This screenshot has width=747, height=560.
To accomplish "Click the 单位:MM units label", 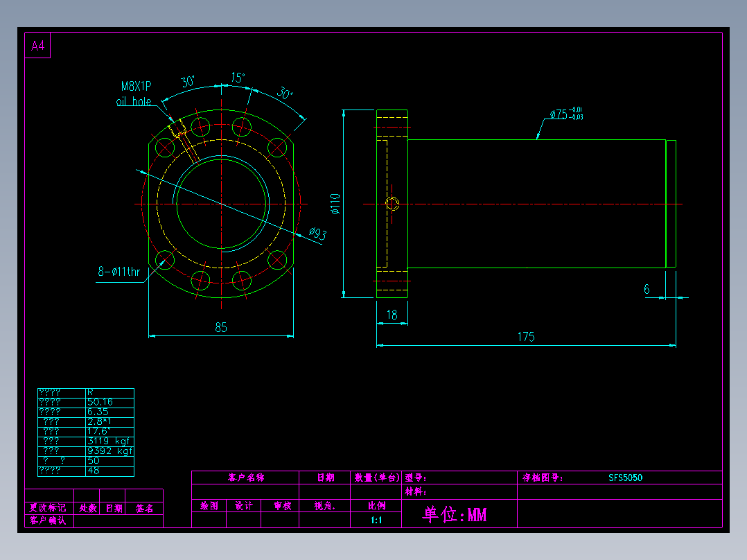I will [455, 514].
